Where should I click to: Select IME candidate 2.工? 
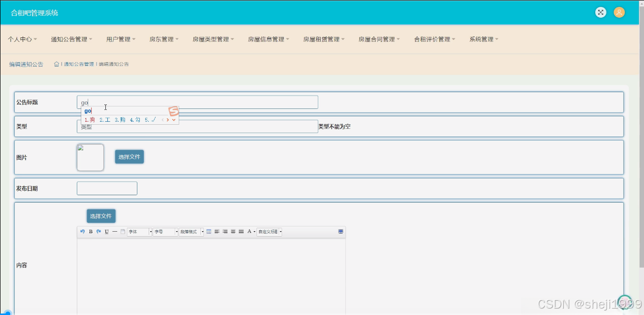105,120
